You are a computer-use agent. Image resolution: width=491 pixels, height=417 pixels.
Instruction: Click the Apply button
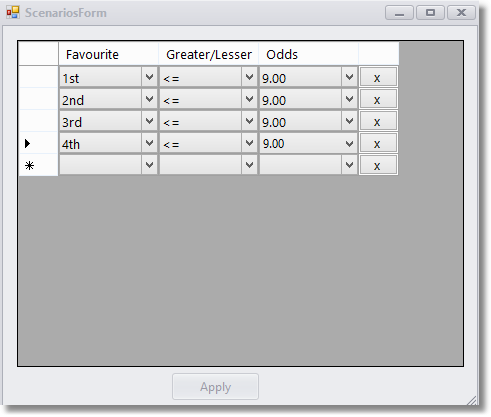click(x=215, y=387)
